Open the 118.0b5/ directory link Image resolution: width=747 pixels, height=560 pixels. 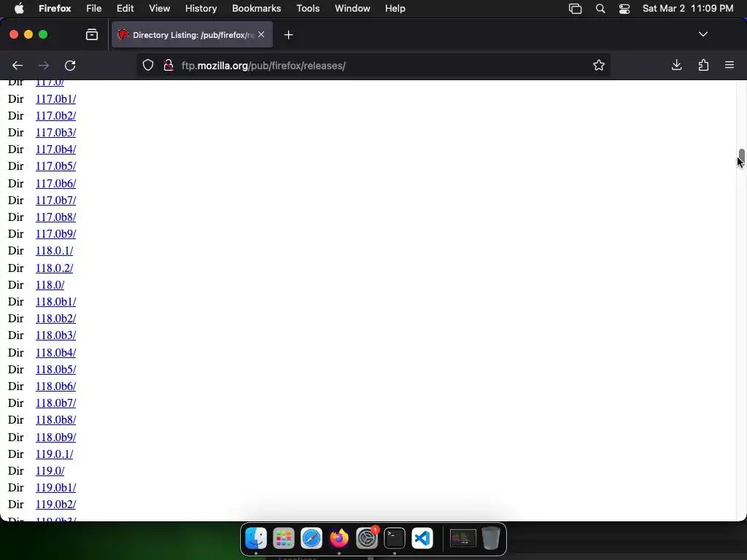point(55,369)
